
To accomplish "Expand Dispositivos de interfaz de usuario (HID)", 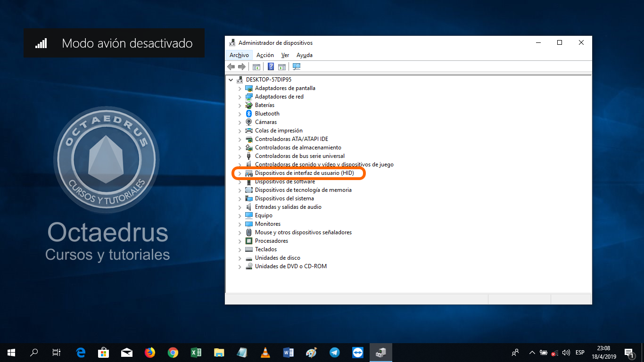I will pos(239,173).
